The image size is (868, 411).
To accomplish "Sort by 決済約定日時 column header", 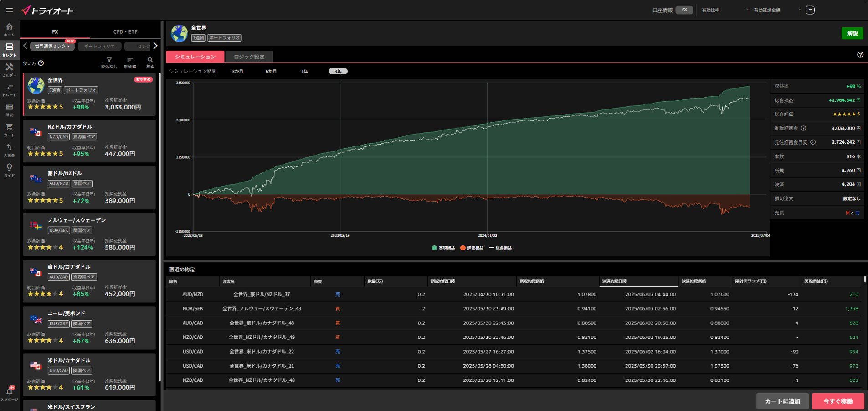I will [638, 281].
